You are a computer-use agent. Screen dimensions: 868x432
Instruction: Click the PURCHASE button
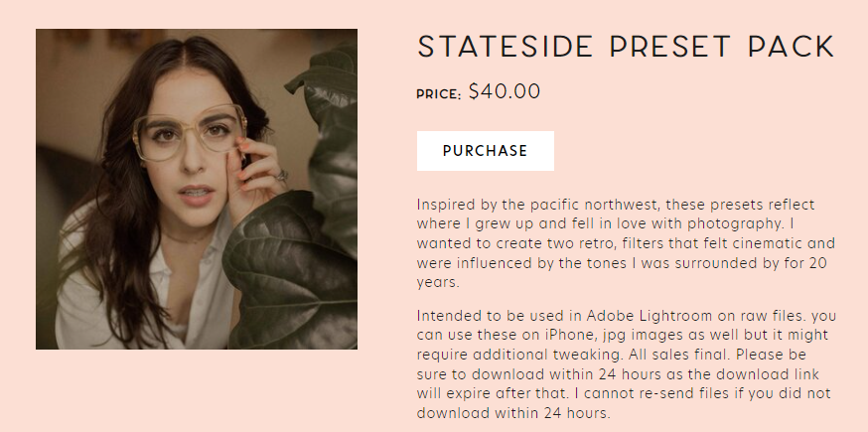tap(485, 151)
